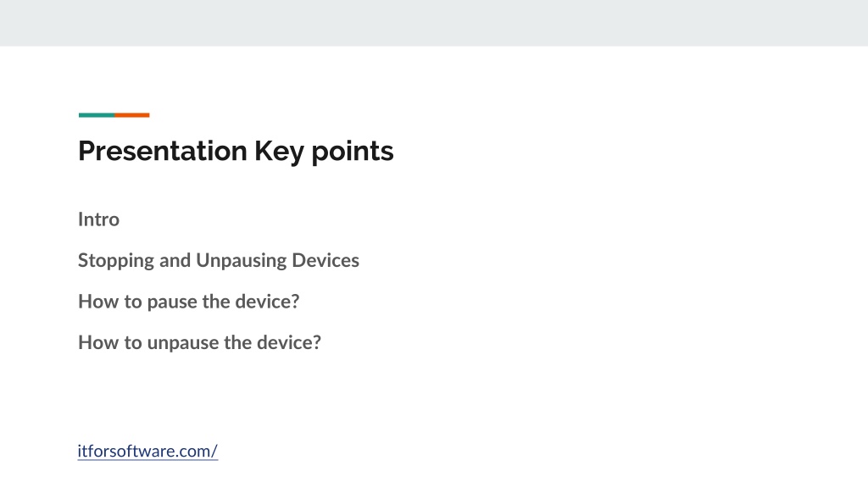Image resolution: width=868 pixels, height=488 pixels.
Task: Click the How to pause the device line
Action: [189, 302]
